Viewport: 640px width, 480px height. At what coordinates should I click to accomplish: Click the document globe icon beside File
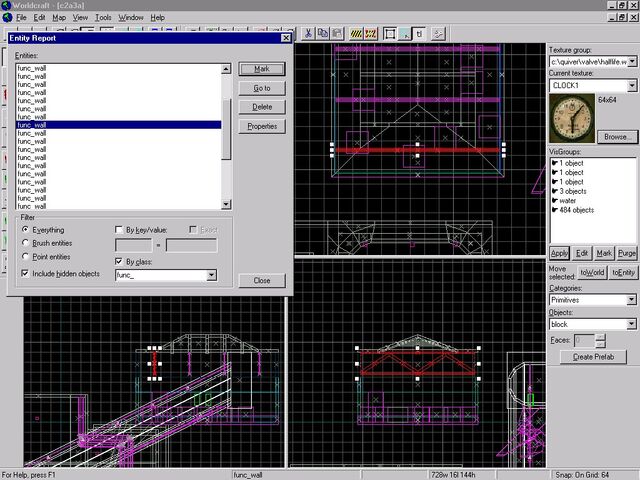7,17
